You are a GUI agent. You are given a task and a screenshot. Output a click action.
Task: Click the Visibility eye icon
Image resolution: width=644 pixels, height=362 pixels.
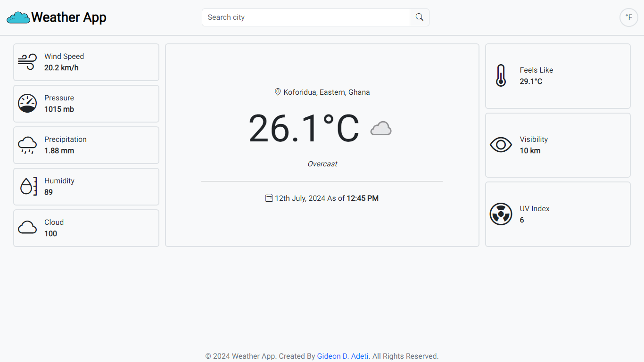(x=501, y=145)
